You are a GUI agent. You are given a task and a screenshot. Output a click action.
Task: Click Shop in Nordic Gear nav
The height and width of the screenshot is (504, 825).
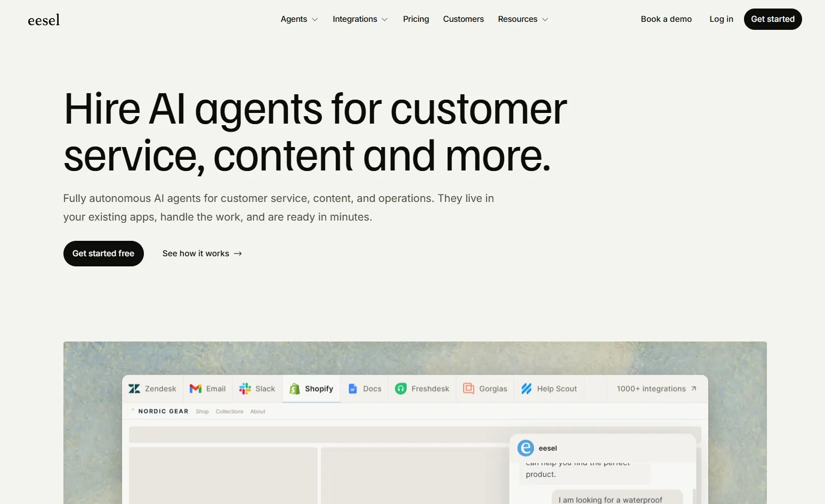202,411
